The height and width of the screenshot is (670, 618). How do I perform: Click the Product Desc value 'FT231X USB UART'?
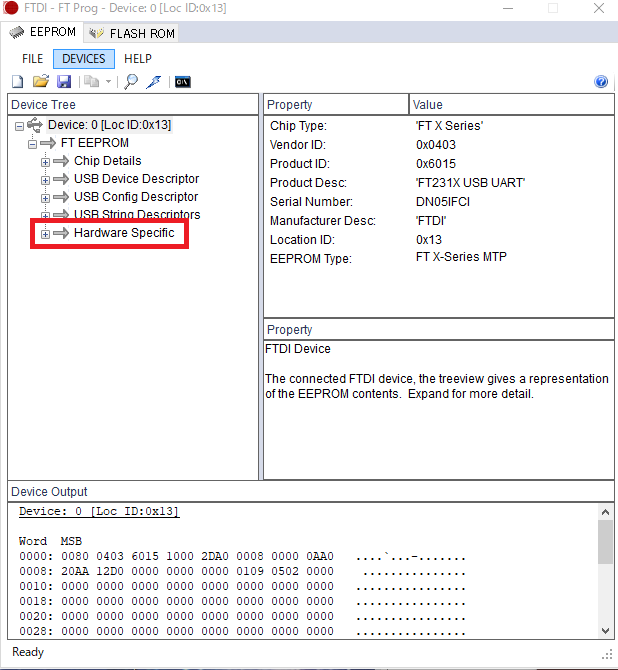(470, 183)
